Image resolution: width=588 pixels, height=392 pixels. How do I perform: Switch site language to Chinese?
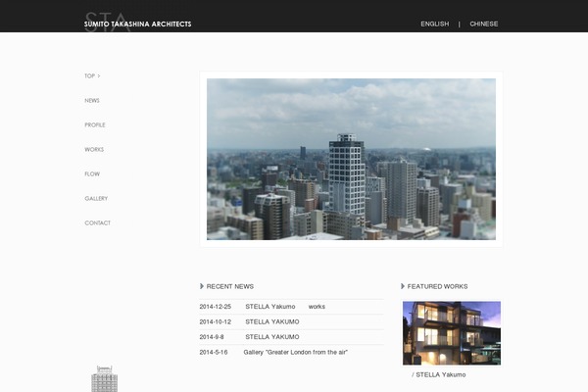pyautogui.click(x=484, y=24)
